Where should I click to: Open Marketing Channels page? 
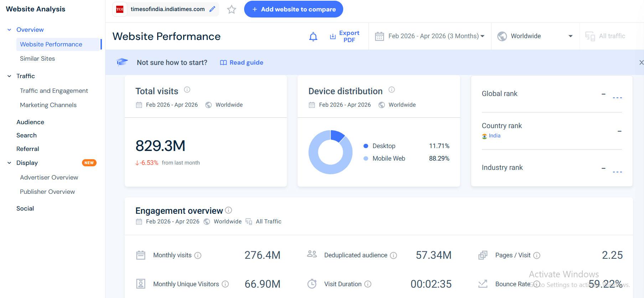tap(48, 105)
